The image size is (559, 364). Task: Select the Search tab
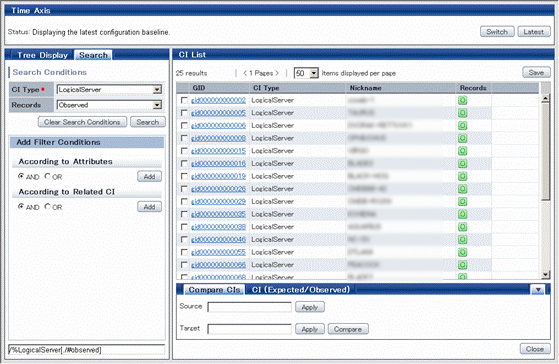coord(93,55)
